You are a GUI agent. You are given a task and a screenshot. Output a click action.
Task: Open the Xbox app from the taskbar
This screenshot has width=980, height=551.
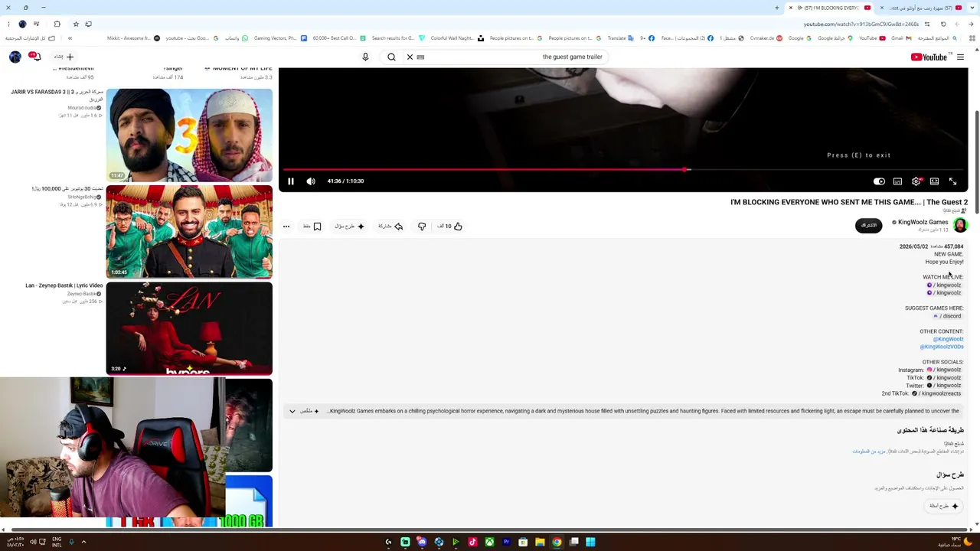tap(489, 542)
